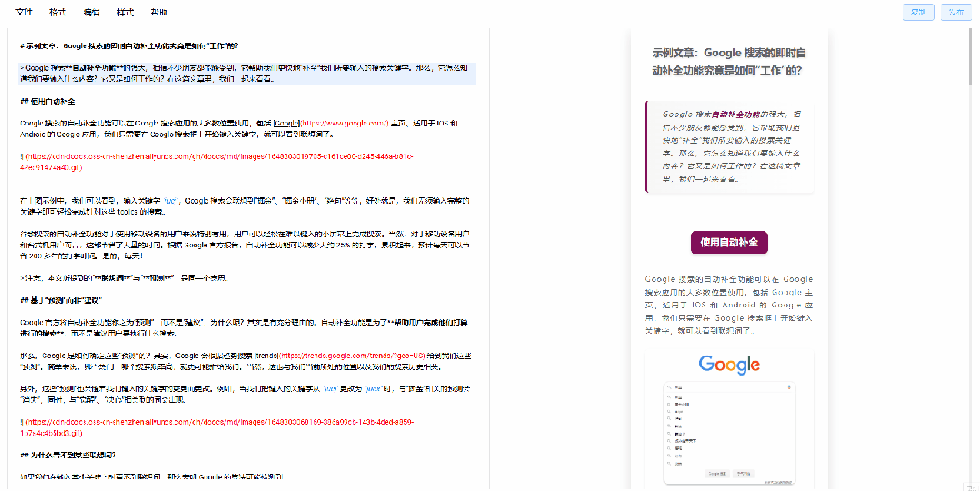Image resolution: width=980 pixels, height=491 pixels.
Task: Click the editor paragraph starting '另外'
Action: 245,394
